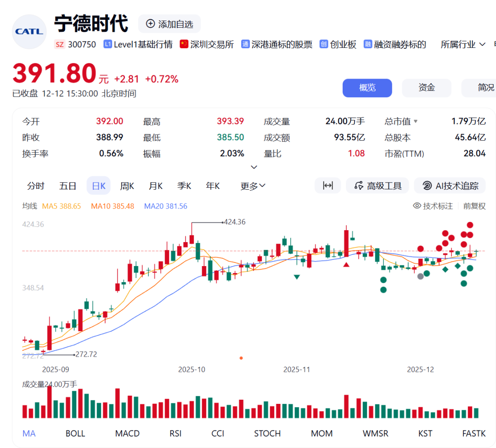496x448 pixels.
Task: Switch to the 周K chart tab
Action: point(127,186)
